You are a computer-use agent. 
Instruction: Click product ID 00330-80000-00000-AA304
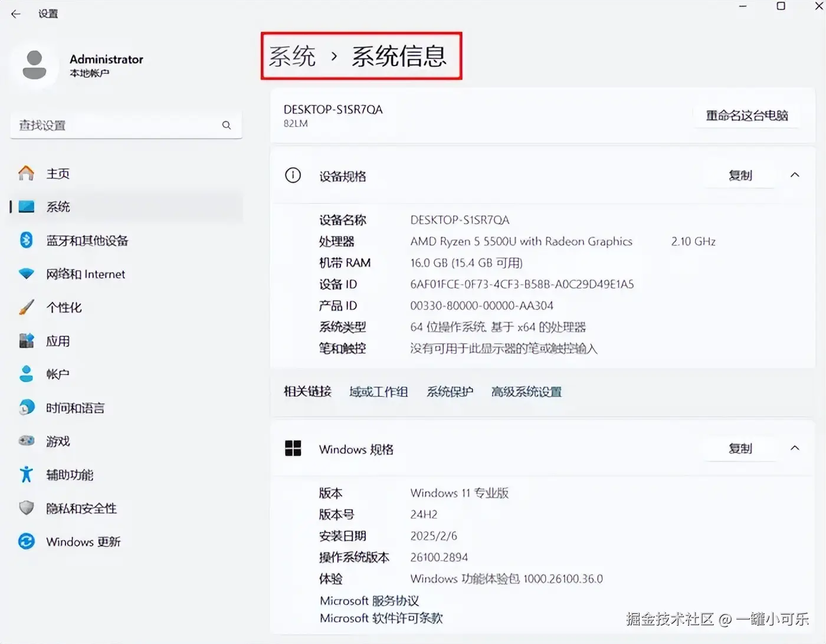pos(481,305)
